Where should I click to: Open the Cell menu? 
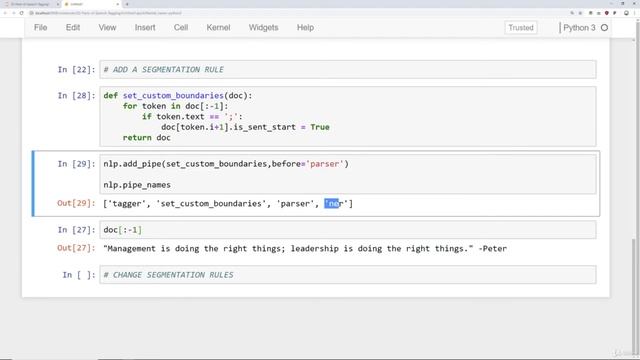[181, 27]
